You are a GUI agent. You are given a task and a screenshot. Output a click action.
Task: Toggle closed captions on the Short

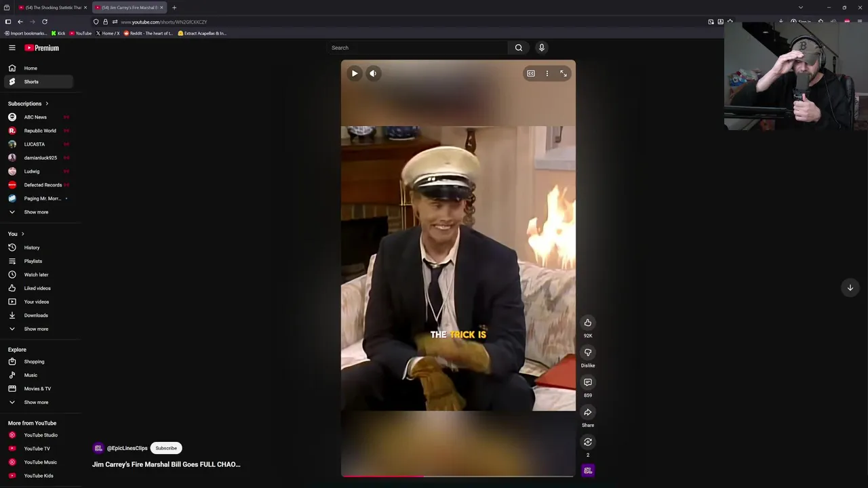click(531, 73)
